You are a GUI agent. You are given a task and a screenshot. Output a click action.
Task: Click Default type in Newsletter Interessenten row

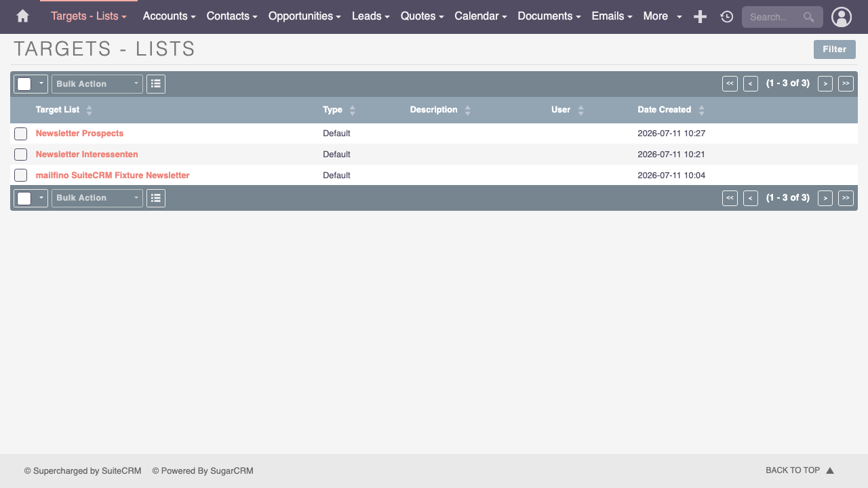[336, 155]
